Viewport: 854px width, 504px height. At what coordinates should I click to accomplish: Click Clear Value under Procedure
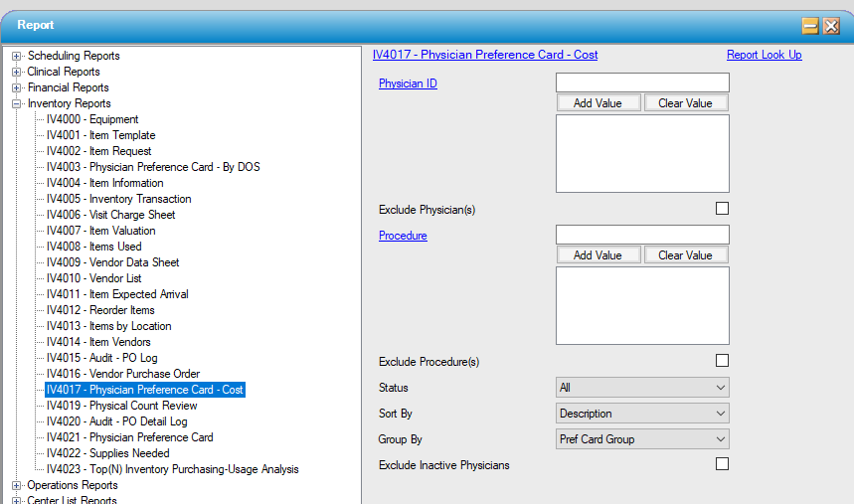[x=685, y=255]
